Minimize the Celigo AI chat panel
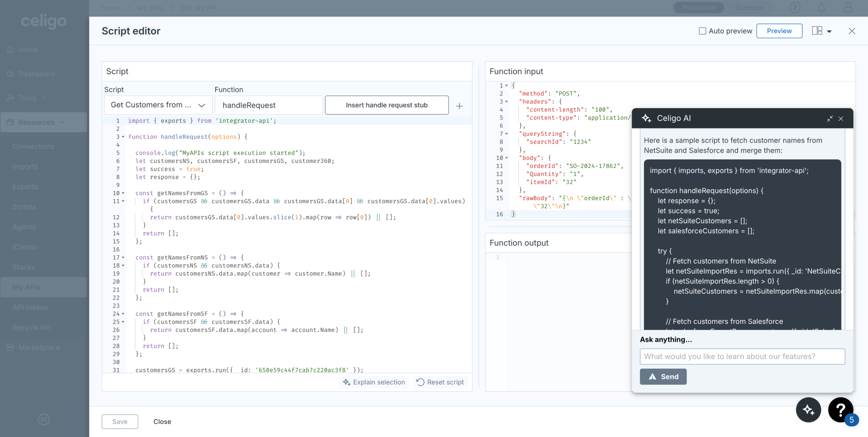This screenshot has height=437, width=868. pyautogui.click(x=829, y=119)
